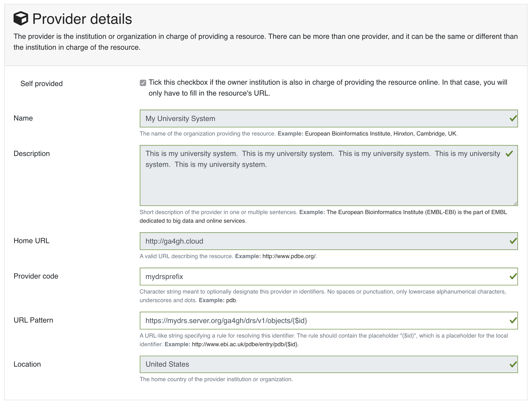Click the Provider code label

tap(36, 276)
